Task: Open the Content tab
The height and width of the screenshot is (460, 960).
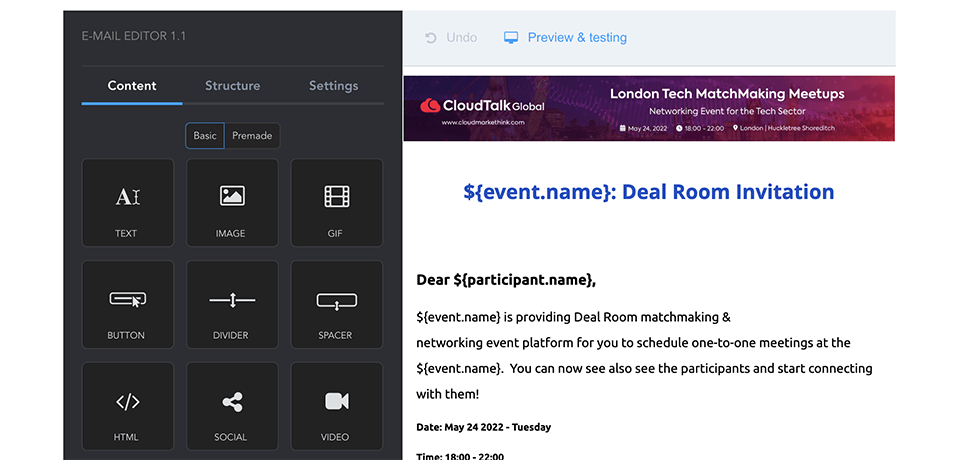Action: pyautogui.click(x=132, y=86)
